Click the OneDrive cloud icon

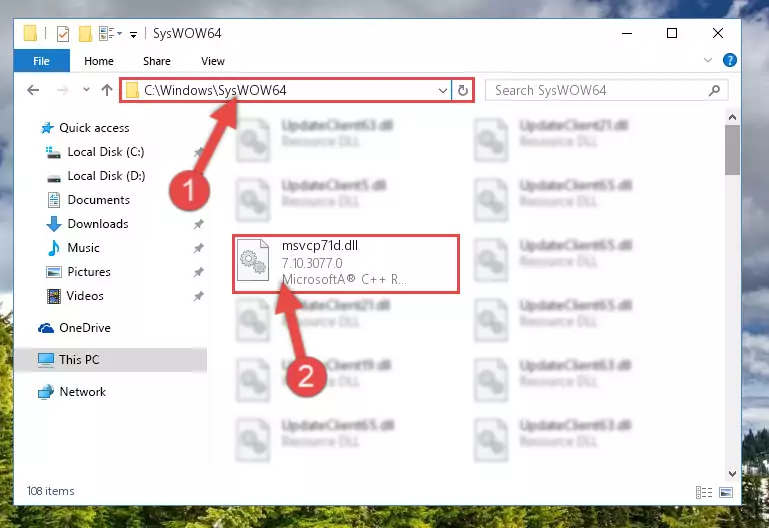point(46,328)
